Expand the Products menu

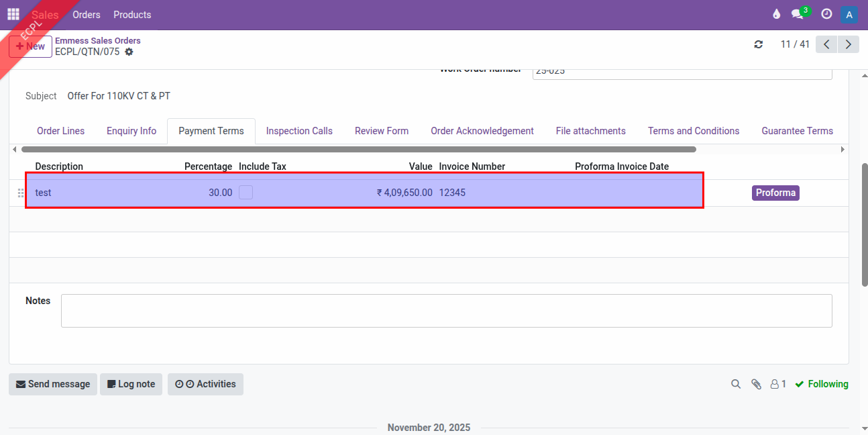132,14
